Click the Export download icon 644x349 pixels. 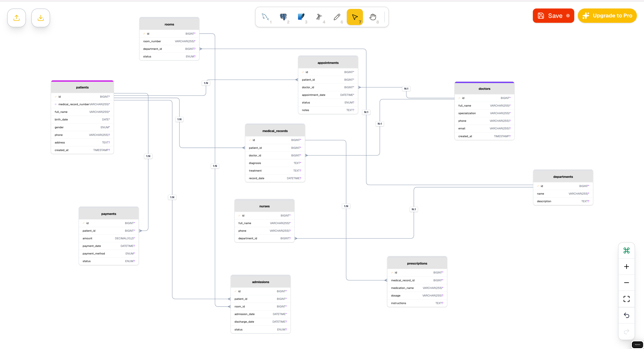(x=40, y=17)
